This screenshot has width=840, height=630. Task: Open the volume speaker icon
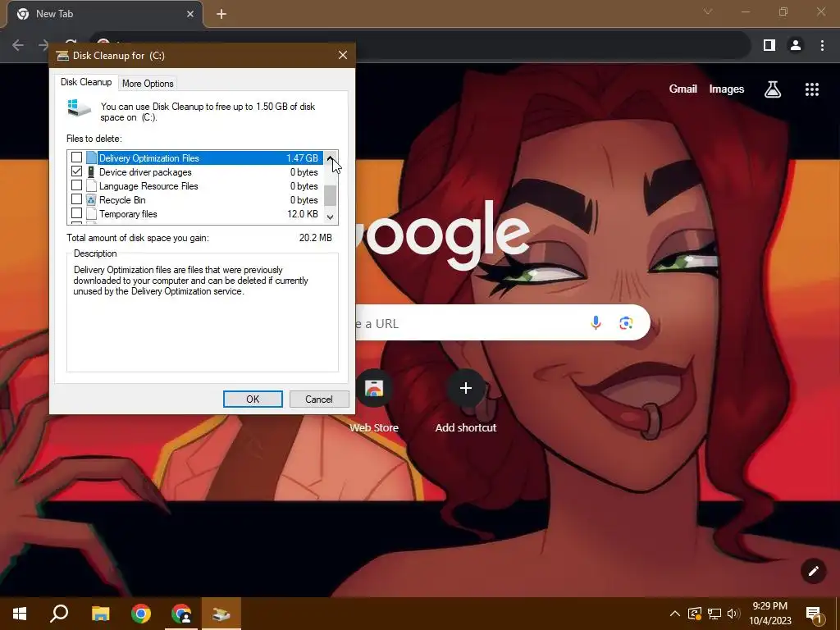(733, 614)
